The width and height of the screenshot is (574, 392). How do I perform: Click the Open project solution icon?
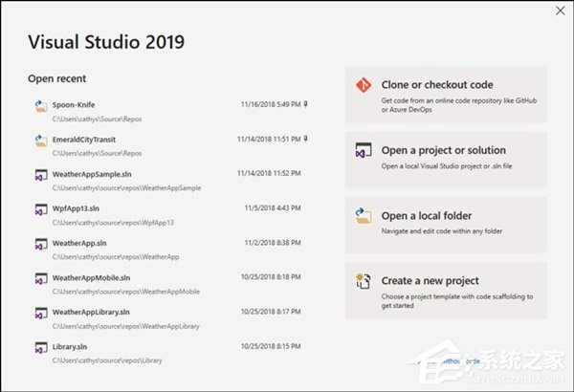point(364,150)
